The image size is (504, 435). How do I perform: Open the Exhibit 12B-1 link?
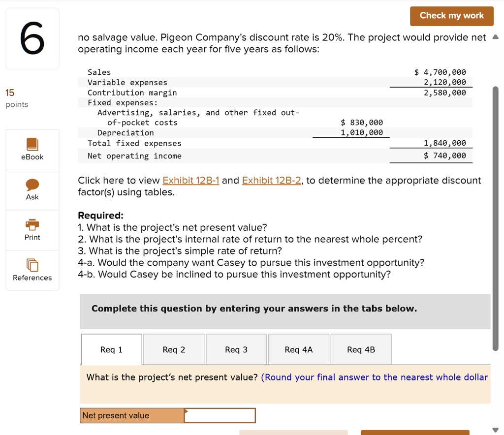coord(191,180)
